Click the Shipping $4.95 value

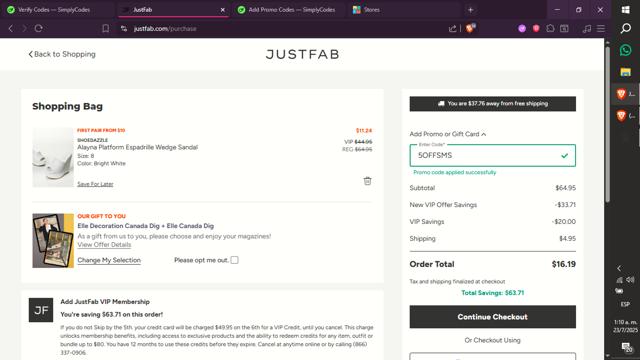pos(567,238)
